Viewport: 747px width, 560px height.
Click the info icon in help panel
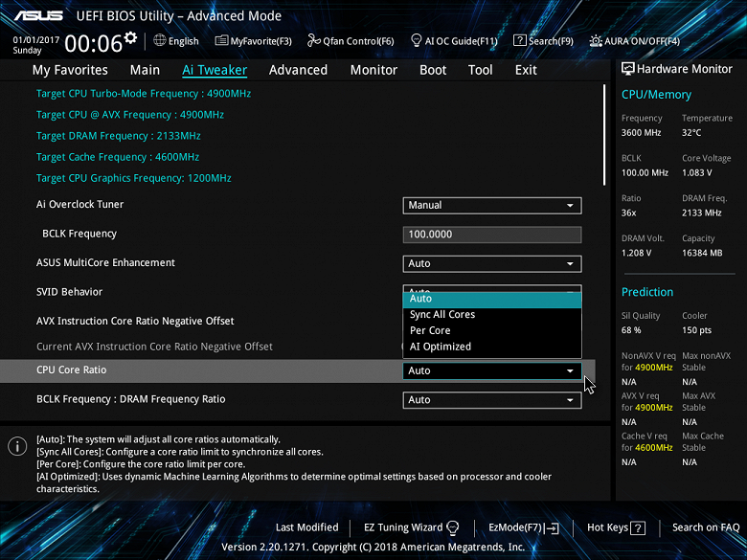tap(17, 446)
